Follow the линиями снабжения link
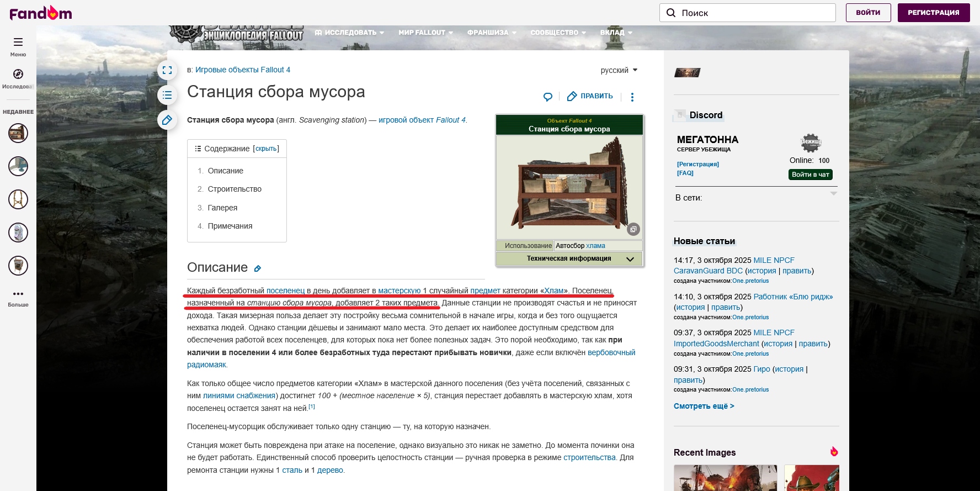Viewport: 980px width, 491px height. pyautogui.click(x=239, y=395)
